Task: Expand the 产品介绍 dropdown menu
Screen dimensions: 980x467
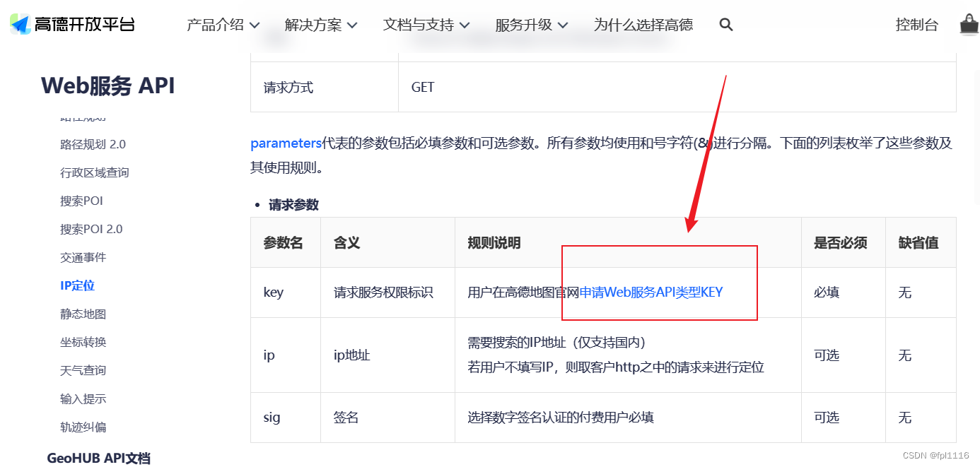Action: [x=223, y=25]
